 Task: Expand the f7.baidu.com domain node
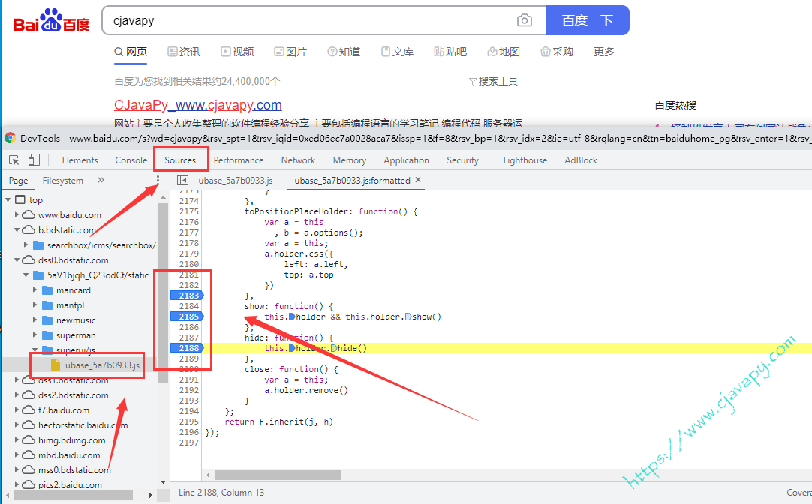coord(17,409)
